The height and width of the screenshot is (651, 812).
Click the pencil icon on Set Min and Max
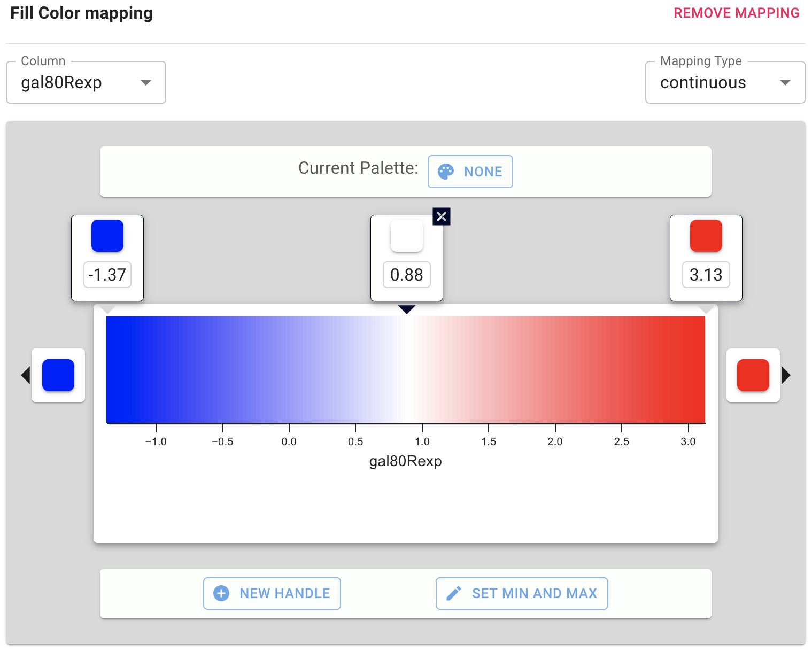point(454,593)
